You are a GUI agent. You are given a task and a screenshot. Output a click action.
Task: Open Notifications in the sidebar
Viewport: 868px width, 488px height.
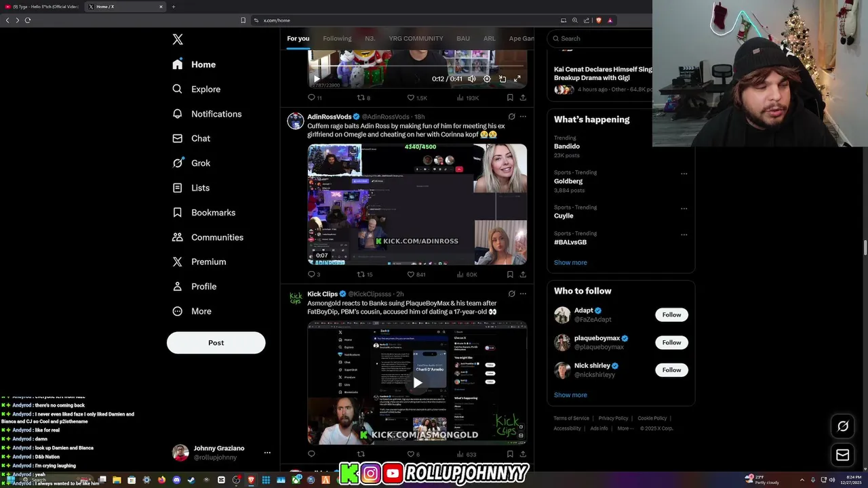click(x=207, y=114)
